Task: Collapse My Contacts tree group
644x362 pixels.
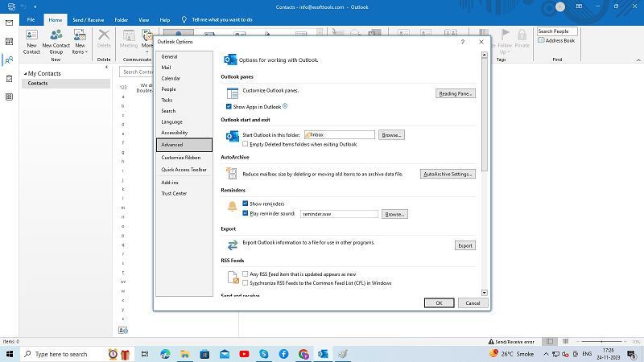Action: (x=25, y=73)
